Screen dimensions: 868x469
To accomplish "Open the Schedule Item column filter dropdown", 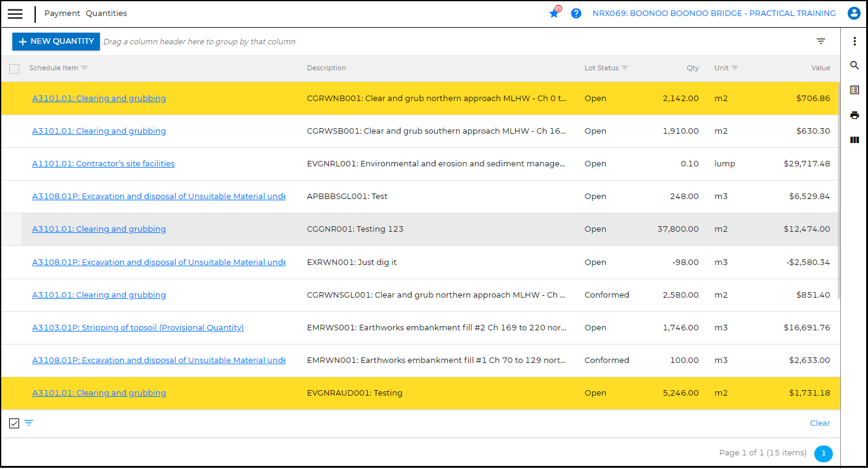I will click(x=85, y=68).
